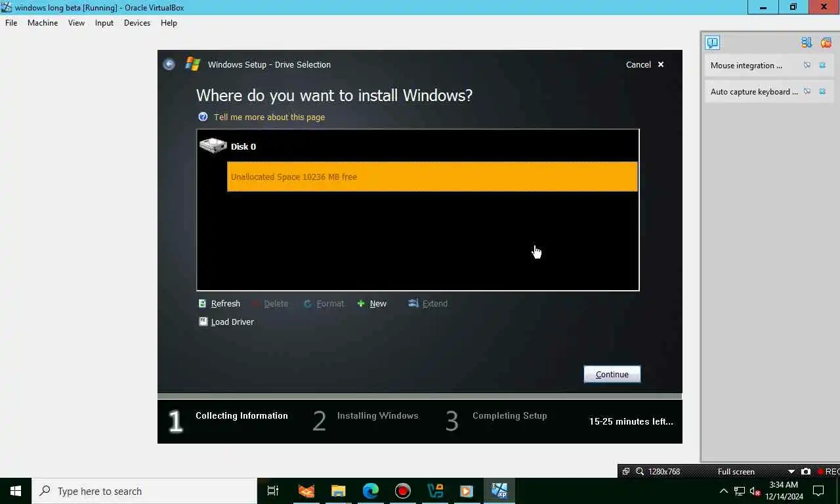Click the Refresh drive list icon

[x=202, y=303]
